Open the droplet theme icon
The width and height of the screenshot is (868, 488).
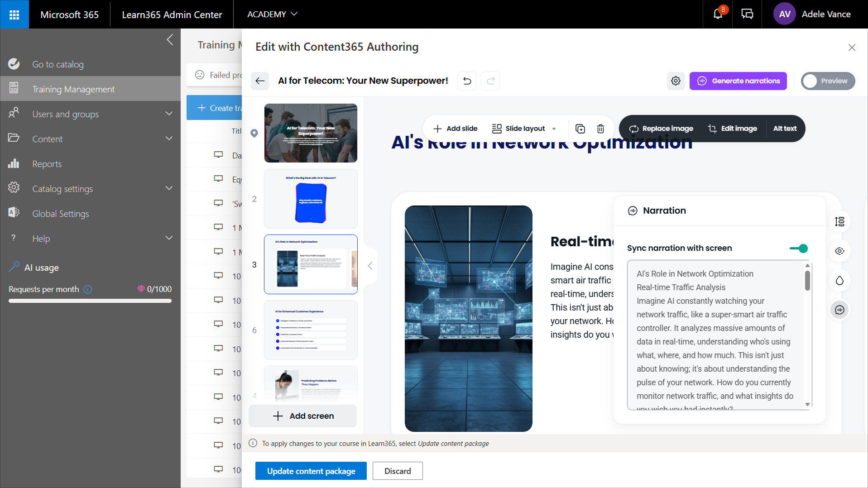tap(839, 281)
